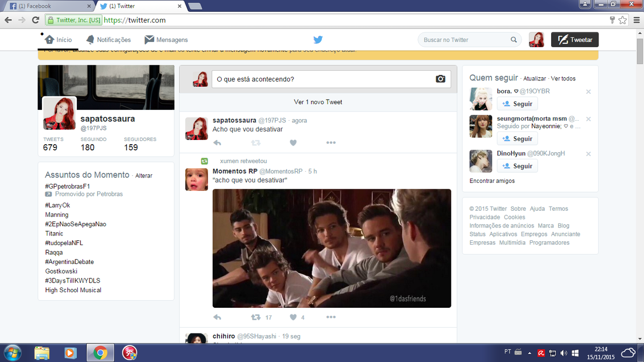Click the Twitter bird logo in the top bar

318,40
